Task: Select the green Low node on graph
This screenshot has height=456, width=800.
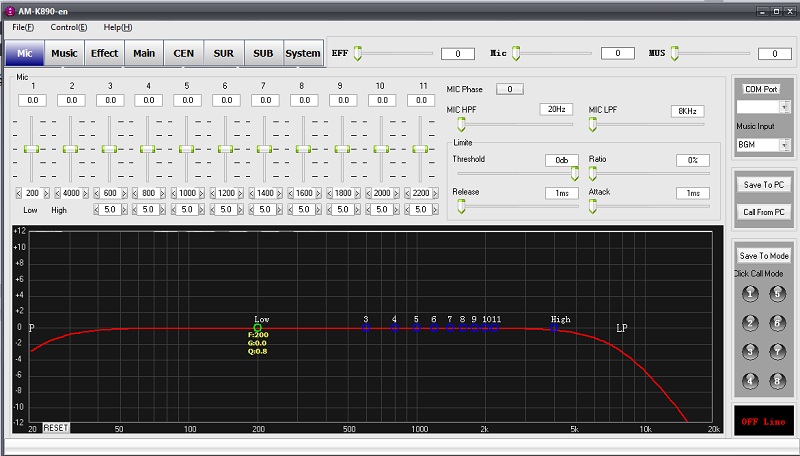Action: pyautogui.click(x=258, y=327)
